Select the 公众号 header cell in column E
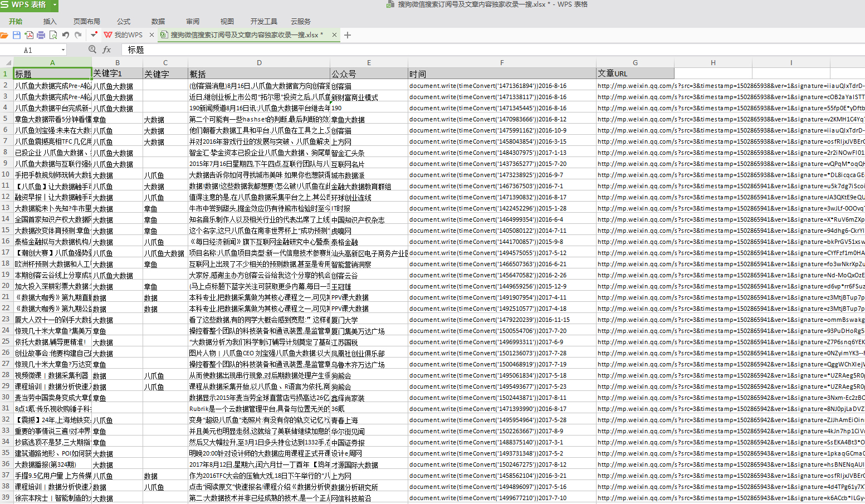Screen dimensions: 865x504 tap(369, 74)
